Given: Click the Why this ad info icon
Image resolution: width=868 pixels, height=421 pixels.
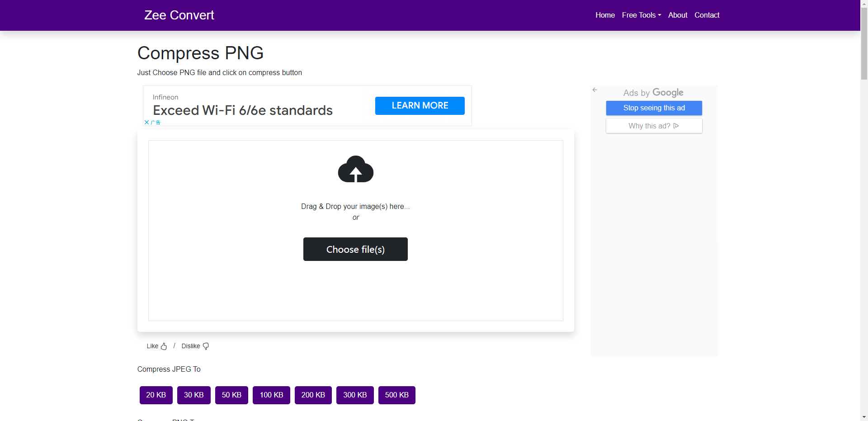Looking at the screenshot, I should 676,126.
